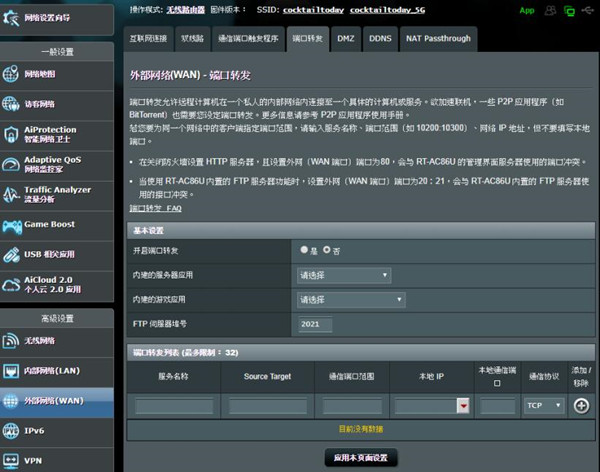Image resolution: width=600 pixels, height=472 pixels.
Task: Click the local port input field
Action: pos(498,406)
